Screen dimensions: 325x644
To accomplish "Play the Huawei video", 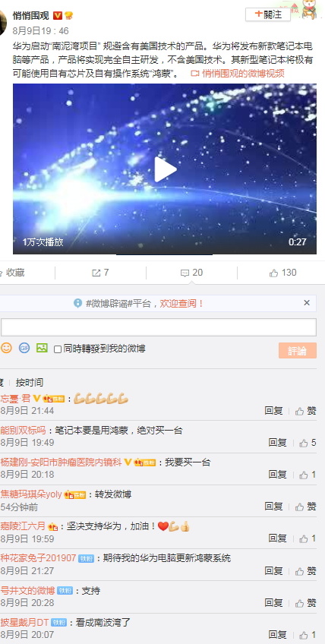I will tap(166, 169).
